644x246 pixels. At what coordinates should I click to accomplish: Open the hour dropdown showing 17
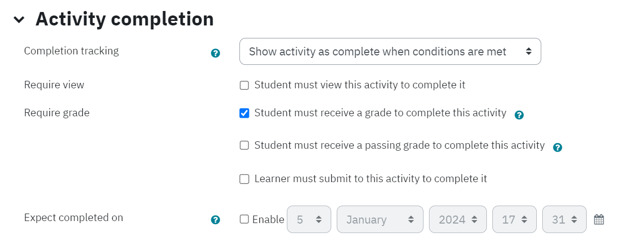(514, 219)
